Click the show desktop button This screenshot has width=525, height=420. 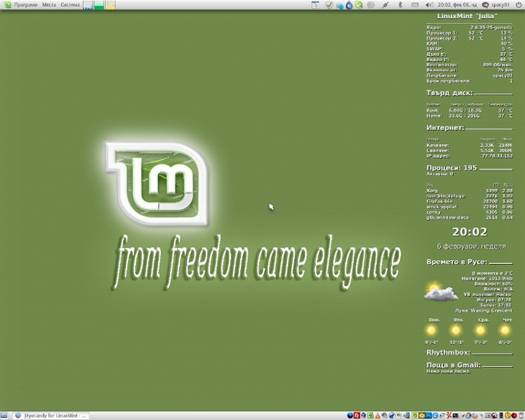pos(4,416)
